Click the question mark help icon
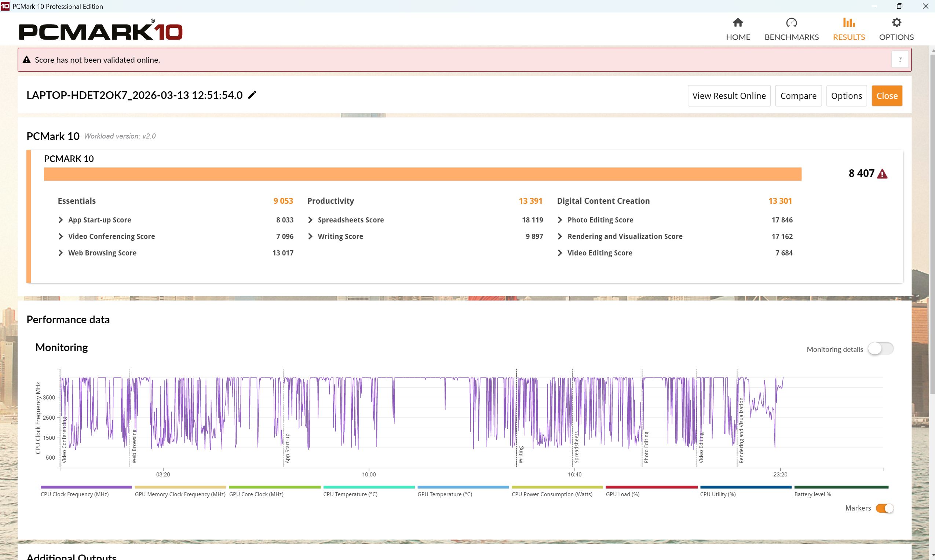Image resolution: width=935 pixels, height=560 pixels. [900, 60]
